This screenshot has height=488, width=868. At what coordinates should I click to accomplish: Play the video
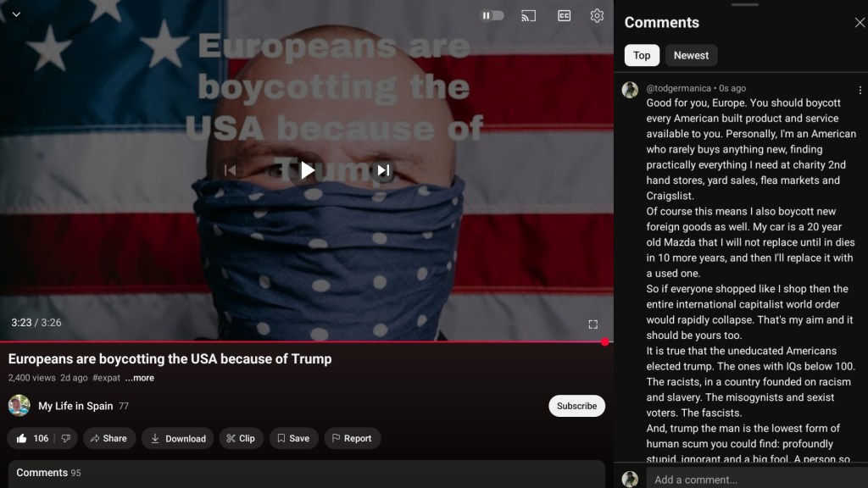click(x=307, y=170)
